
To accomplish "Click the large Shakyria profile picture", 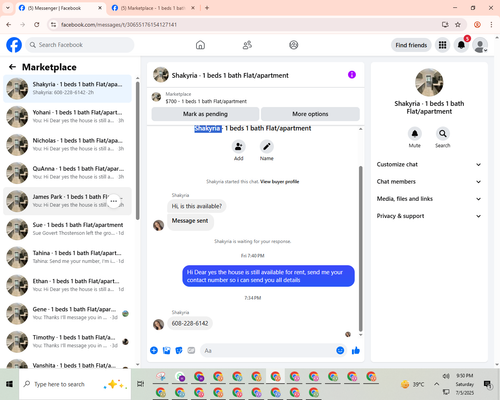I will (429, 82).
